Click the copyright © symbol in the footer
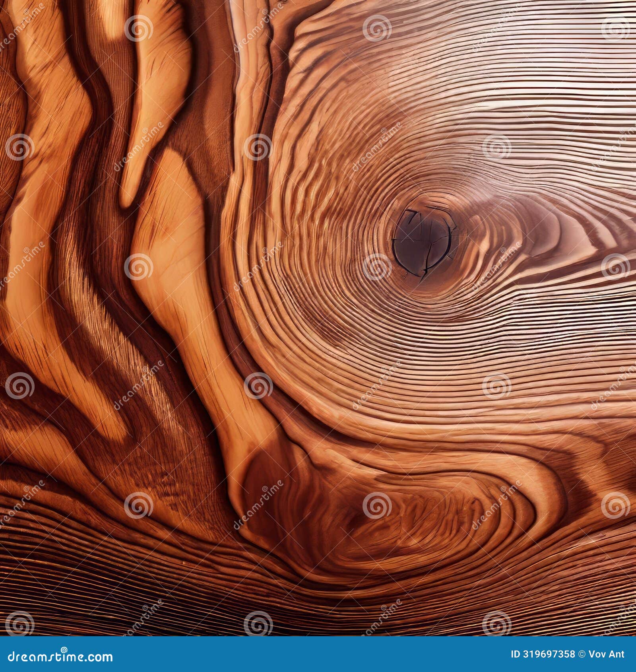Screen dimensions: 636x672 [582, 654]
